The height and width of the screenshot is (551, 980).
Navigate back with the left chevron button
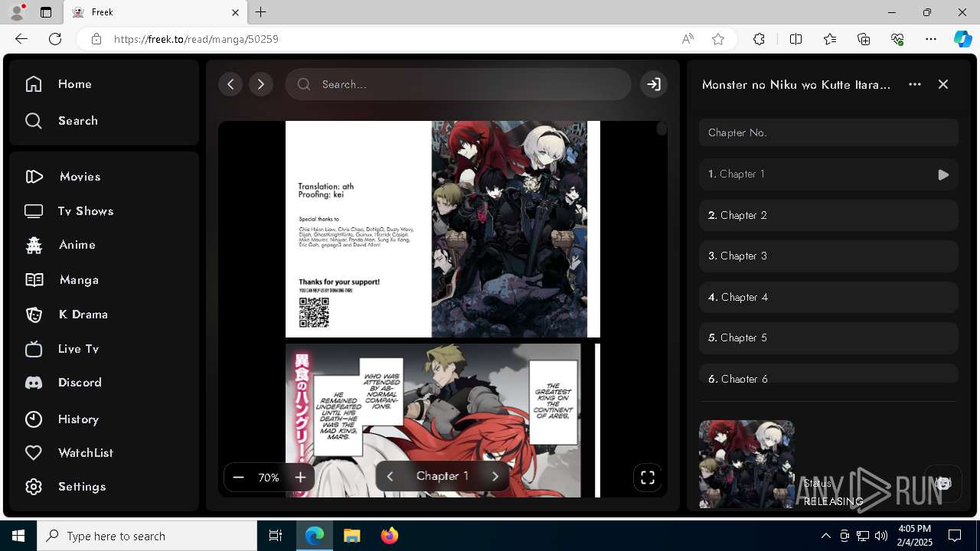(x=230, y=84)
